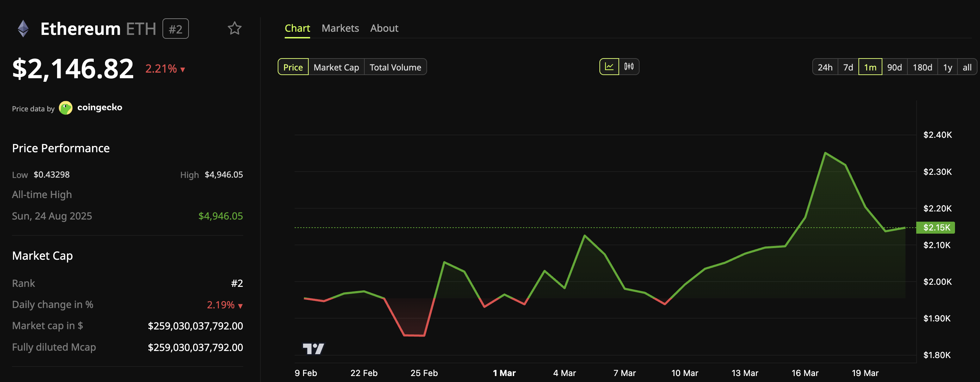Click the green $2.15K price label
Viewport: 980px width, 382px height.
click(x=936, y=228)
